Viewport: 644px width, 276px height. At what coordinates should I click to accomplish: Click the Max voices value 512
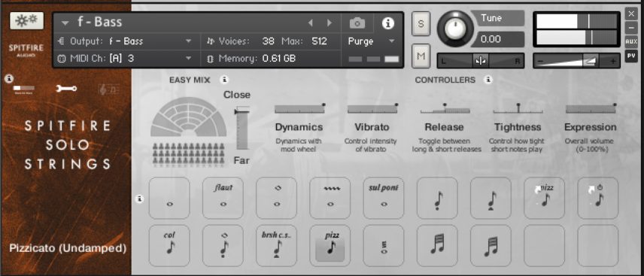point(319,41)
